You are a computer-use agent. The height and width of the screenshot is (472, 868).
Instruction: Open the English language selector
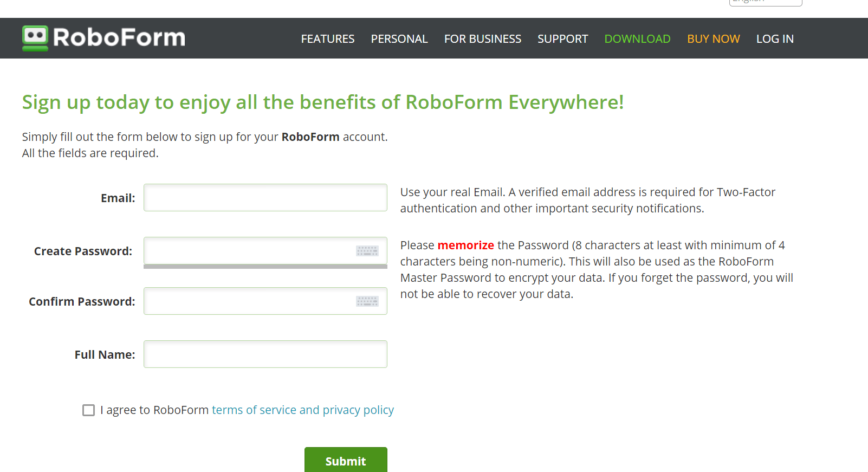765,2
